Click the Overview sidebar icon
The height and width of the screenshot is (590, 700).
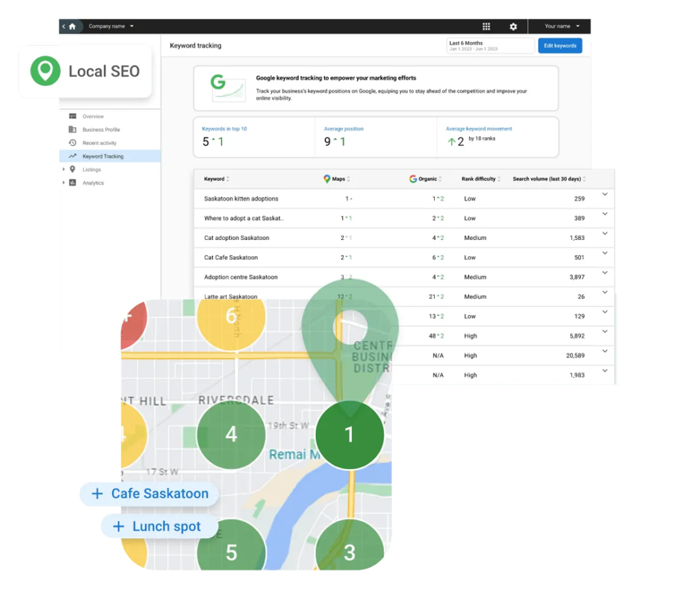[x=72, y=116]
